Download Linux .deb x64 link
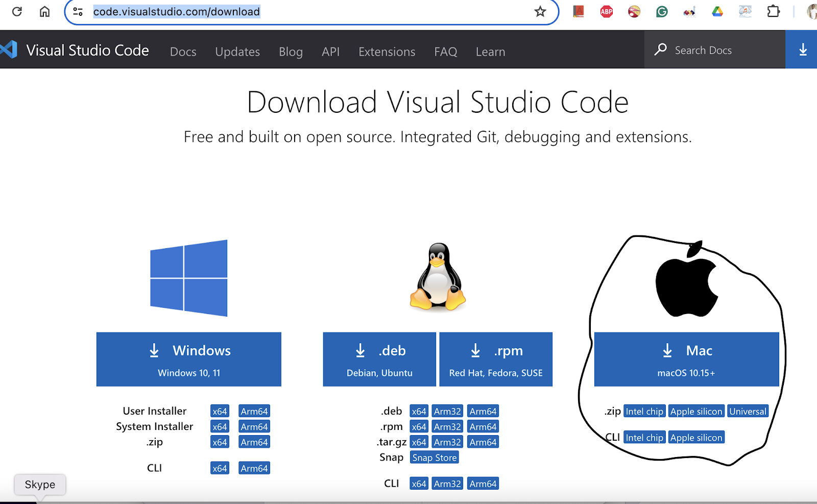 [419, 411]
